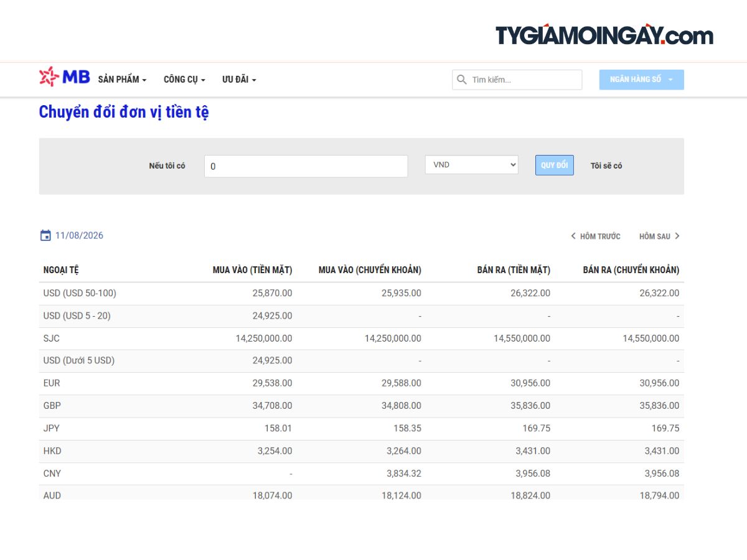Click the Tìm kiếm search field

pos(517,80)
